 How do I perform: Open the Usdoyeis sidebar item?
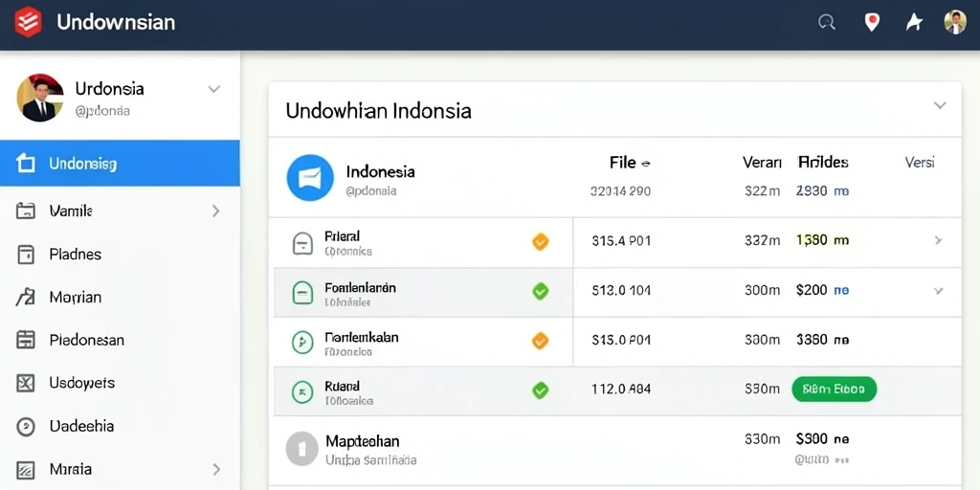(120, 383)
